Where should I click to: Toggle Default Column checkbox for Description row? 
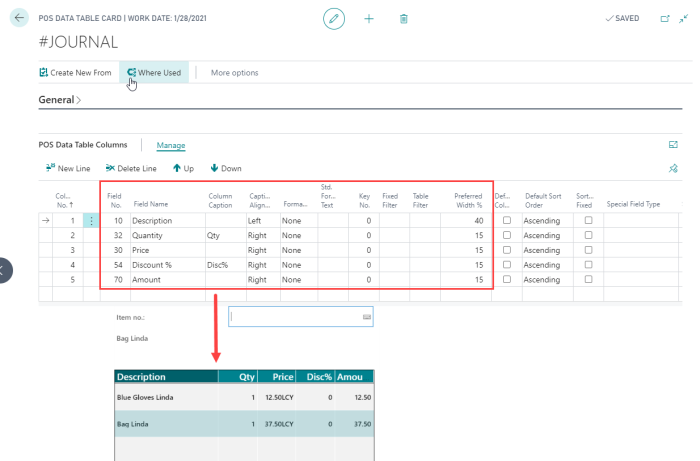tap(507, 220)
